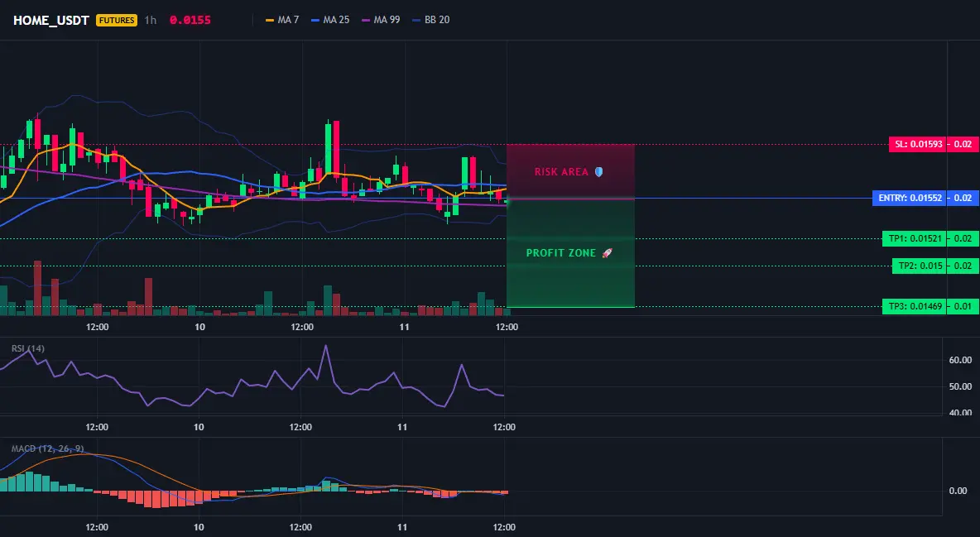Select the 1h timeframe label

click(x=151, y=20)
